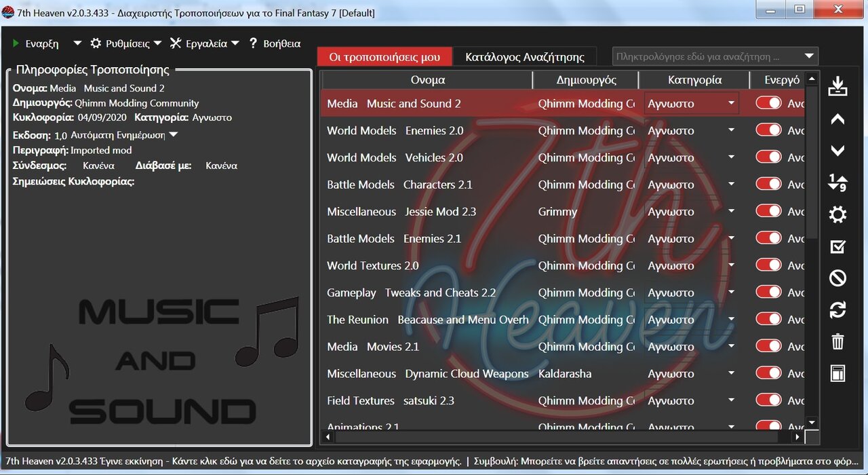This screenshot has height=475, width=868.
Task: Toggle Media Music and Sound 2 active switch
Action: point(768,103)
